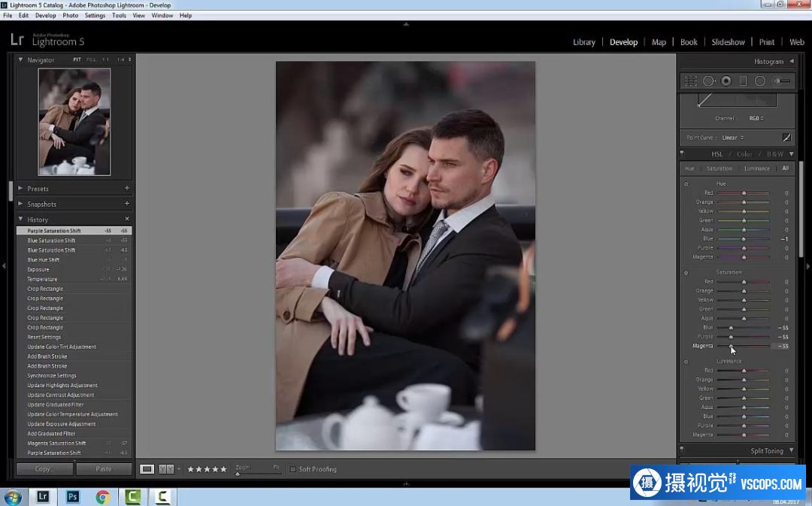Viewport: 812px width, 506px height.
Task: Open Before/After view options dropdown arrow
Action: (x=179, y=469)
